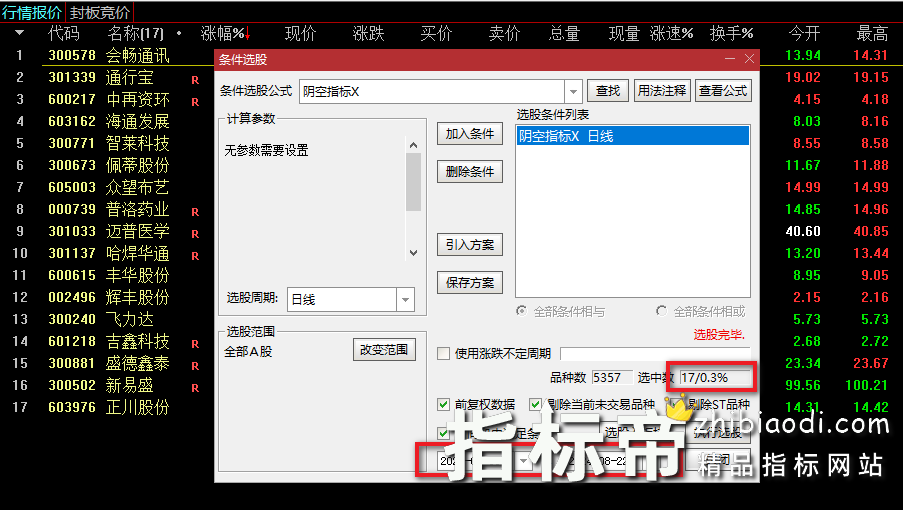Select stock row 300240 飞力达
The image size is (903, 510).
pyautogui.click(x=109, y=319)
